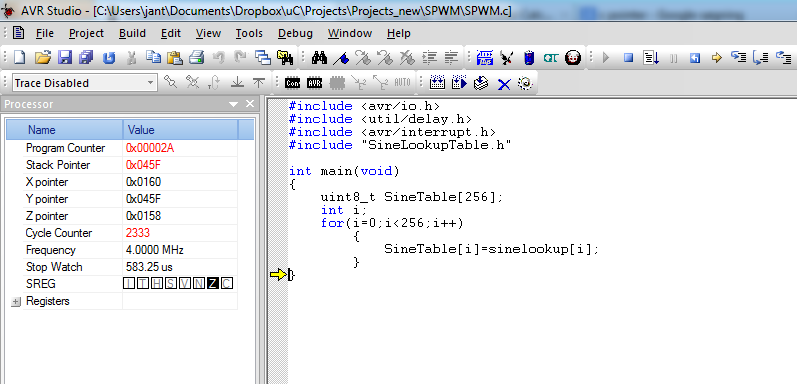797x384 pixels.
Task: Click the Save All multiple floppies icon
Action: pos(86,57)
